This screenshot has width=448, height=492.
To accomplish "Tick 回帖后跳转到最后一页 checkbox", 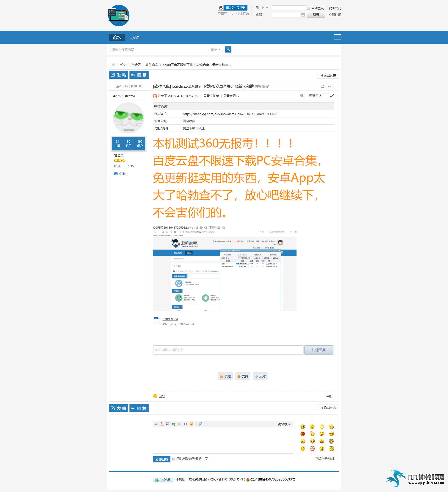I will 174,459.
